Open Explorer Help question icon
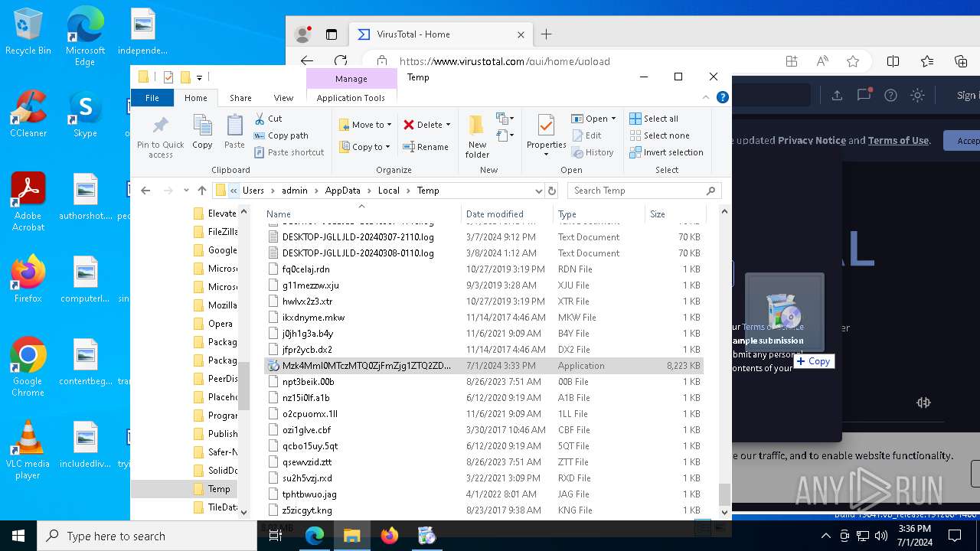Screen dimensions: 980x551 (x=722, y=97)
